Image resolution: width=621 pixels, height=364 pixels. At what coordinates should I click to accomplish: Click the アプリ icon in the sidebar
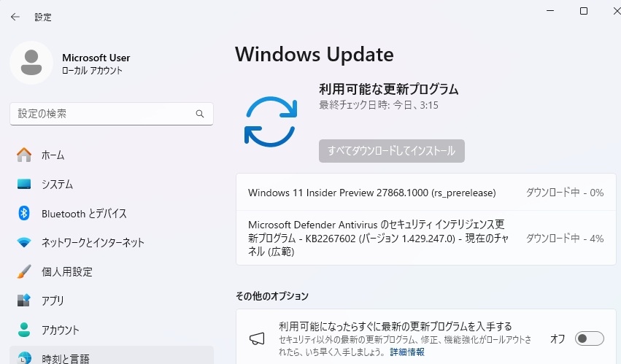[x=24, y=301]
